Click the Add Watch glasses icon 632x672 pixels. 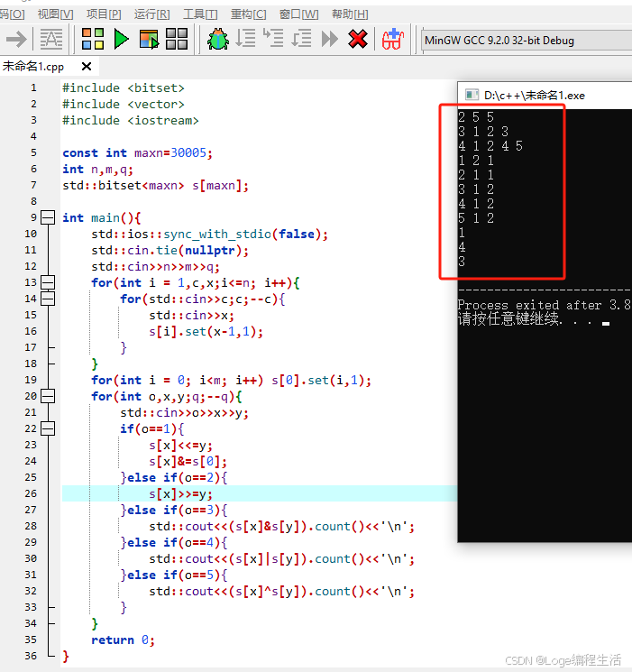[393, 39]
